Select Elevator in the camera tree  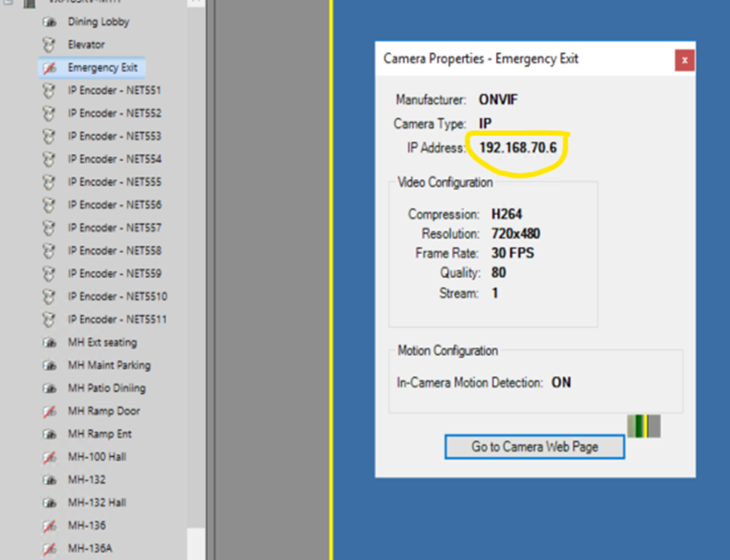(x=86, y=45)
